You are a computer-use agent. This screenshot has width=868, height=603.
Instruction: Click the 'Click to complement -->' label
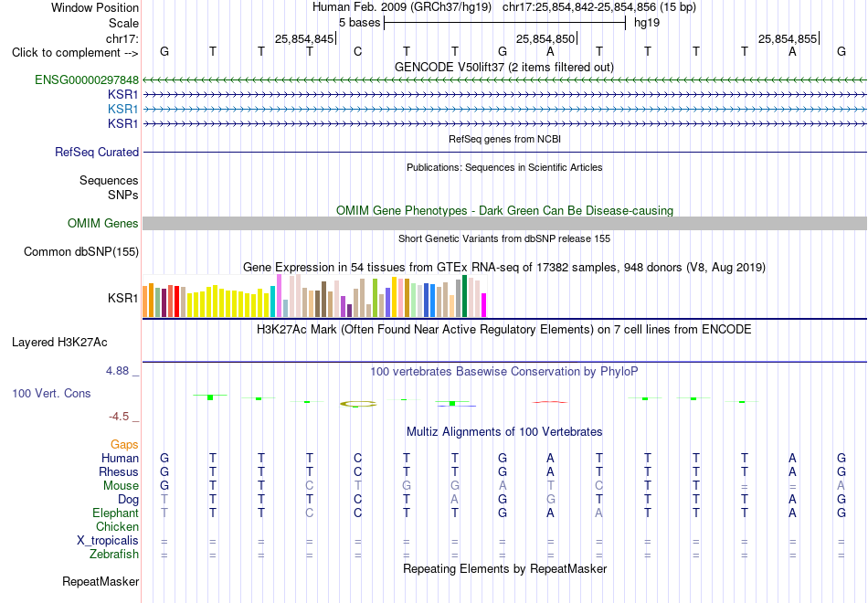75,53
